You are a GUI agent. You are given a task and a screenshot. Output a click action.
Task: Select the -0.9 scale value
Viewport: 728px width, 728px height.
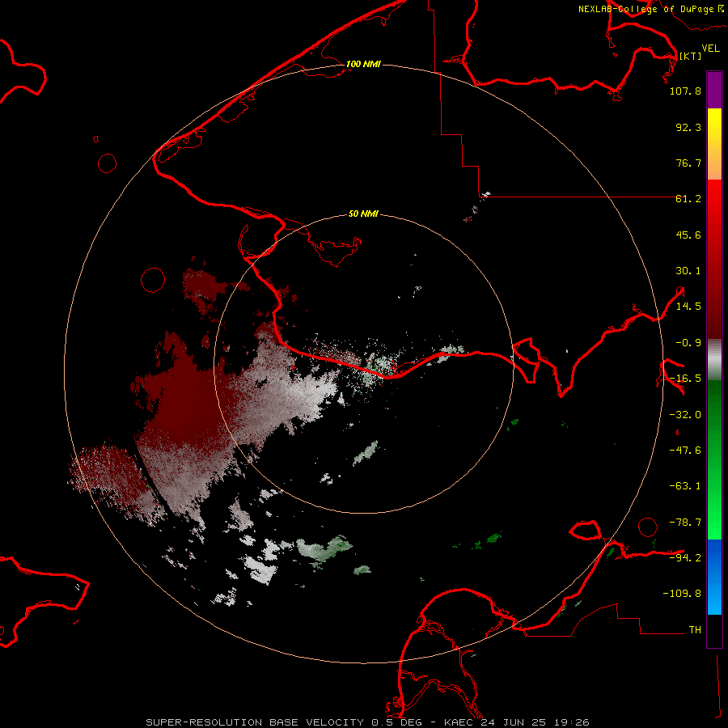click(x=688, y=343)
